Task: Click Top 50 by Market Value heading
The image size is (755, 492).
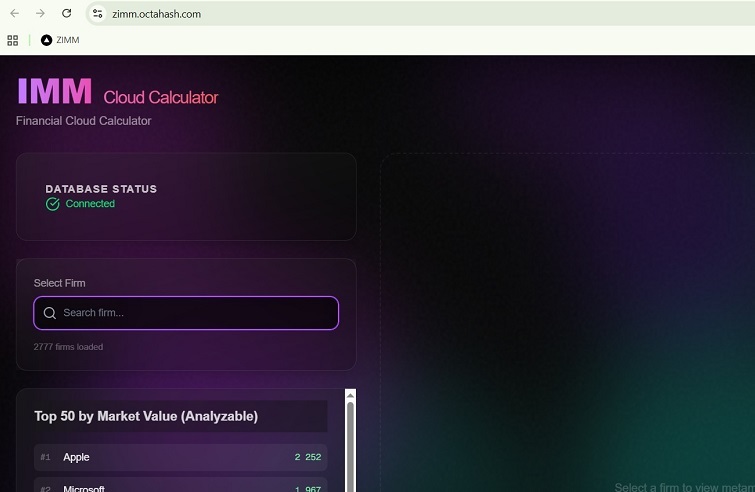Action: [146, 416]
